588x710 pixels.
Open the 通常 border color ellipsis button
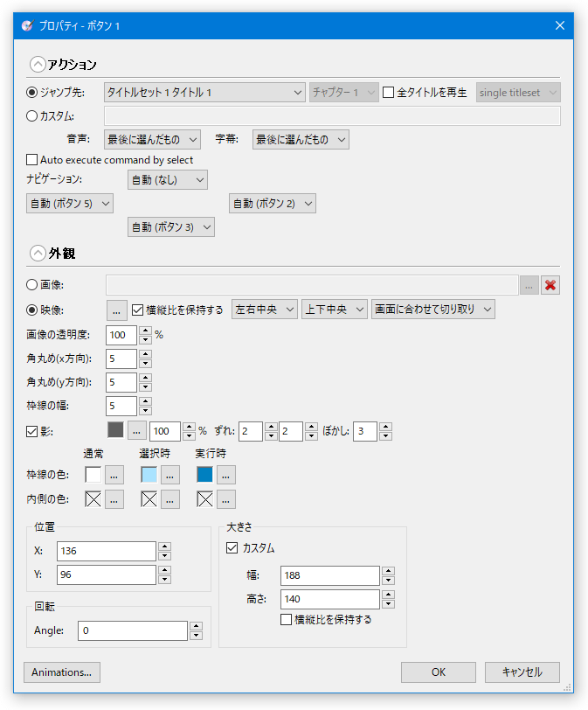coord(114,475)
